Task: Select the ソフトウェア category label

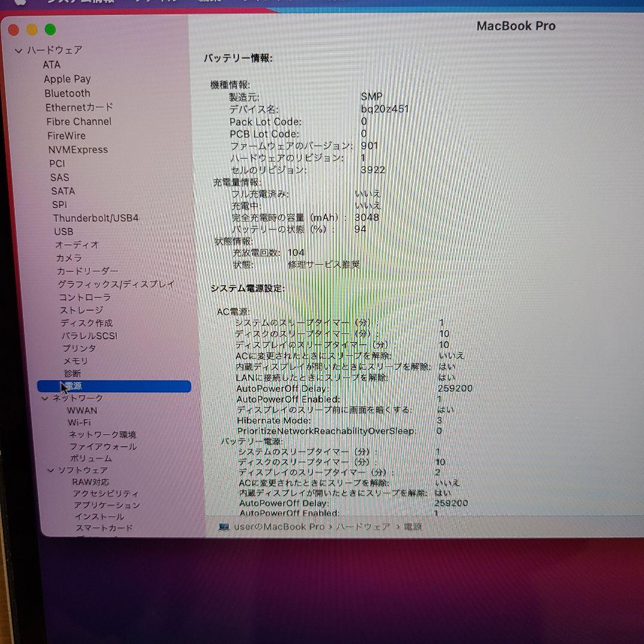Action: click(x=83, y=470)
